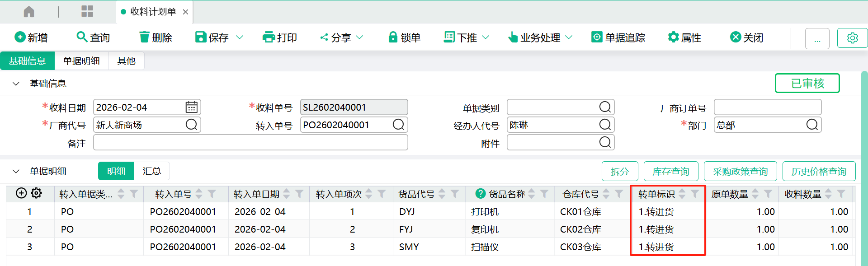
Task: Open the settings gear at top right
Action: pyautogui.click(x=852, y=38)
